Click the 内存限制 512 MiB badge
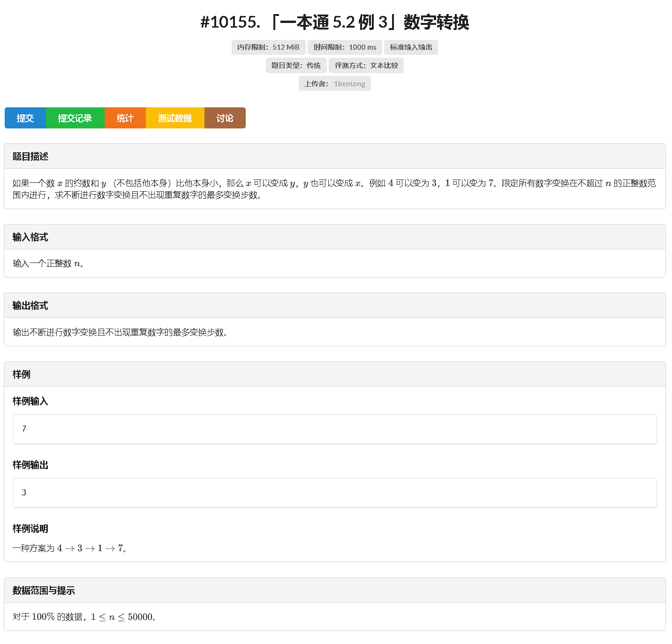 pyautogui.click(x=269, y=47)
